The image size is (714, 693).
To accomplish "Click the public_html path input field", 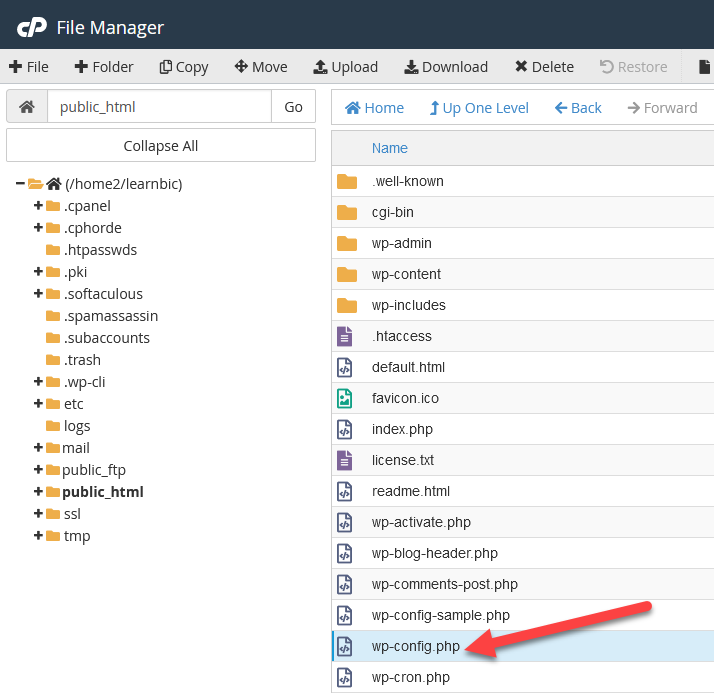I will coord(159,107).
